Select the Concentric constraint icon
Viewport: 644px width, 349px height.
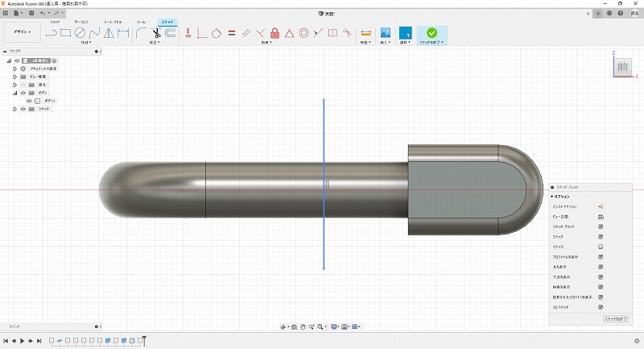point(303,33)
